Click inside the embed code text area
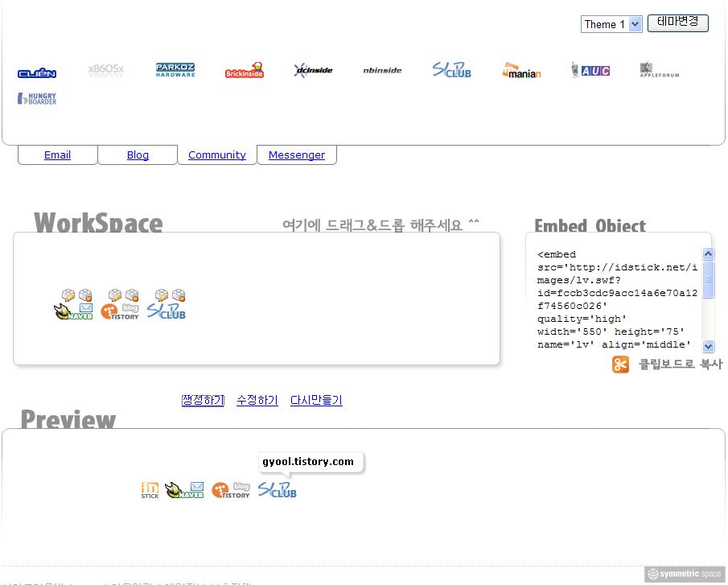This screenshot has width=728, height=585. [x=615, y=299]
